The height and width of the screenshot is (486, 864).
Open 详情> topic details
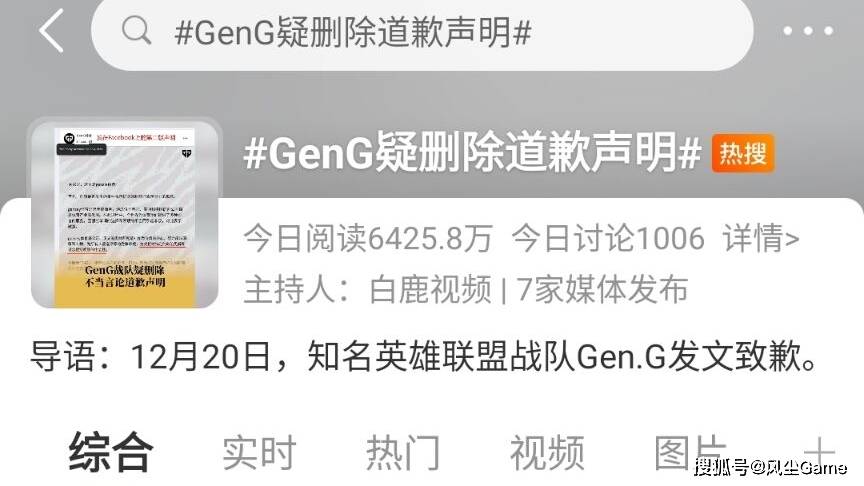tap(761, 239)
